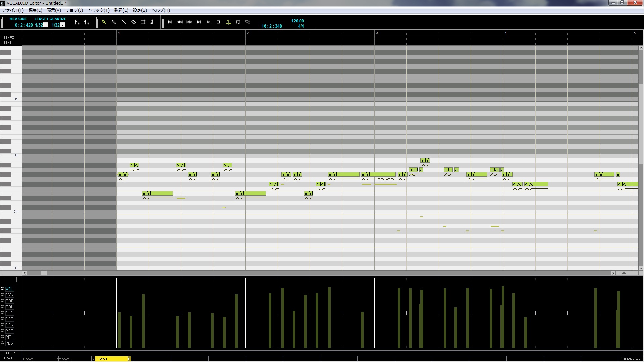The image size is (644, 362).
Task: Click the measure 3 ruler marker
Action: click(x=377, y=33)
